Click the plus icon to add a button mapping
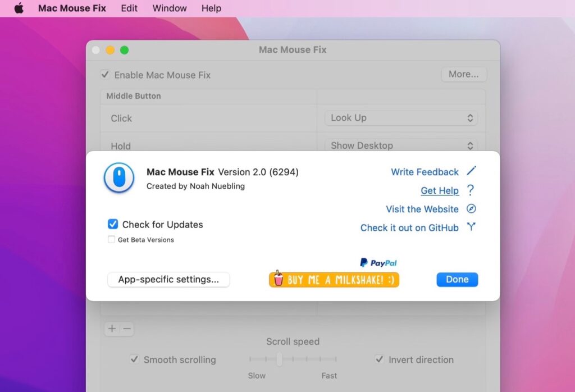Screen dimensions: 575x392 click(111, 329)
